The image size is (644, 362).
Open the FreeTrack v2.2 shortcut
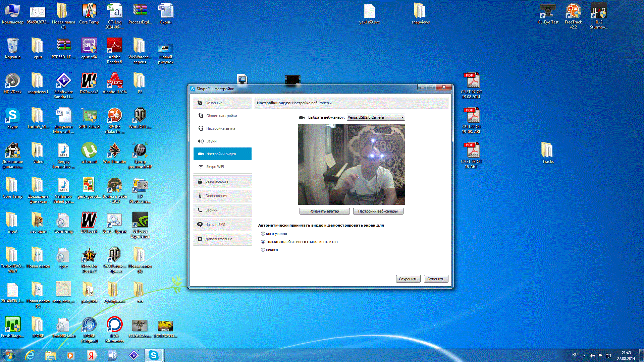(x=573, y=16)
